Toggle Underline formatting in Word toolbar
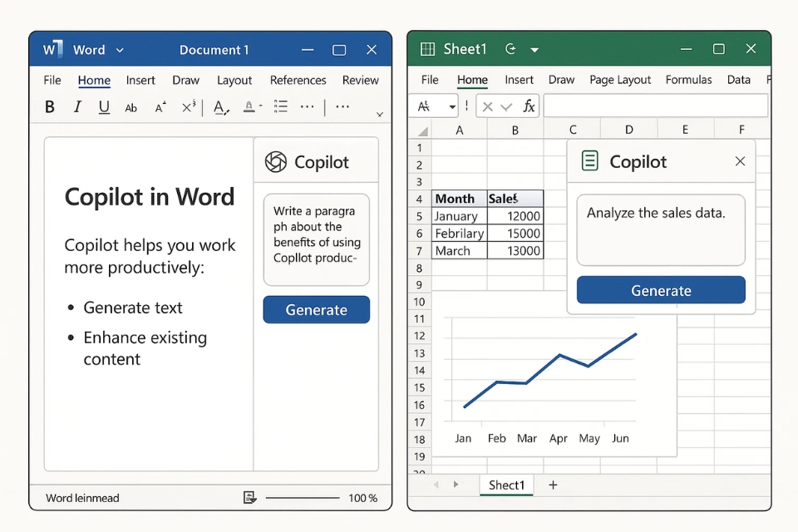Screen dimensions: 798x532 coord(105,107)
